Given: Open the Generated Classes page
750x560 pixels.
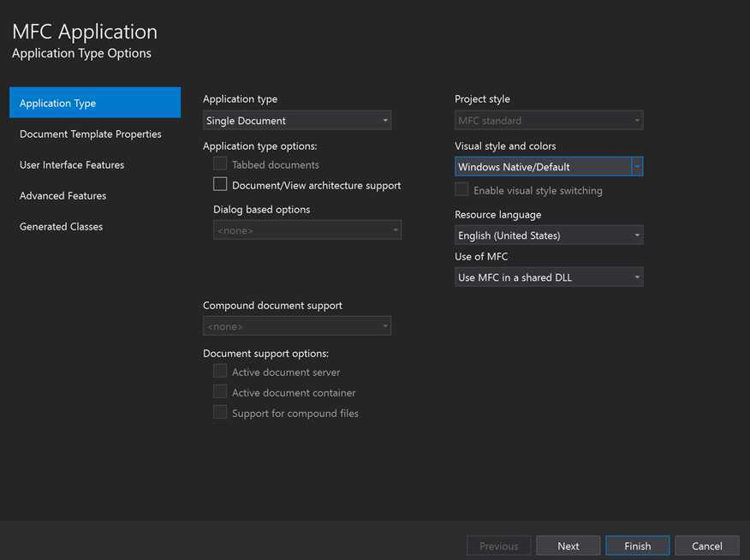Looking at the screenshot, I should [62, 227].
